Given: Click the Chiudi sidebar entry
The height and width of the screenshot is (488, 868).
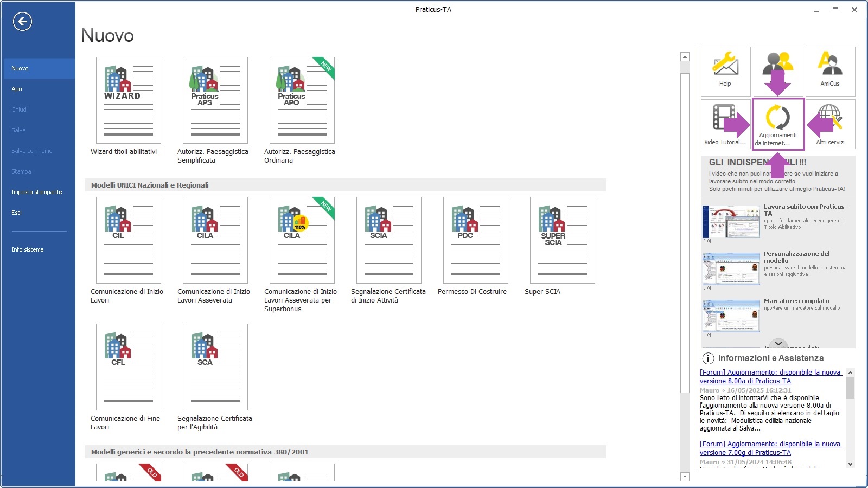Looking at the screenshot, I should [39, 110].
